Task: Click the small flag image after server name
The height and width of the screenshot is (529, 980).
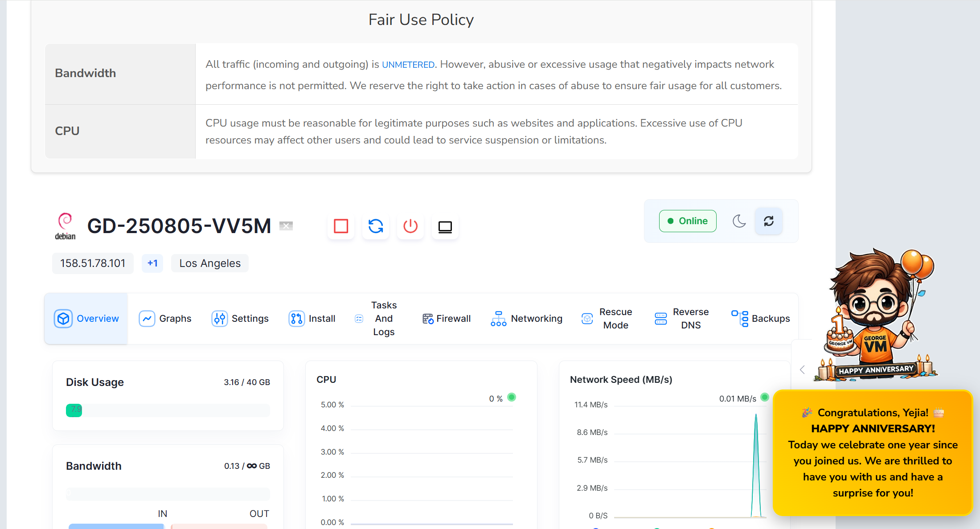Action: 286,226
